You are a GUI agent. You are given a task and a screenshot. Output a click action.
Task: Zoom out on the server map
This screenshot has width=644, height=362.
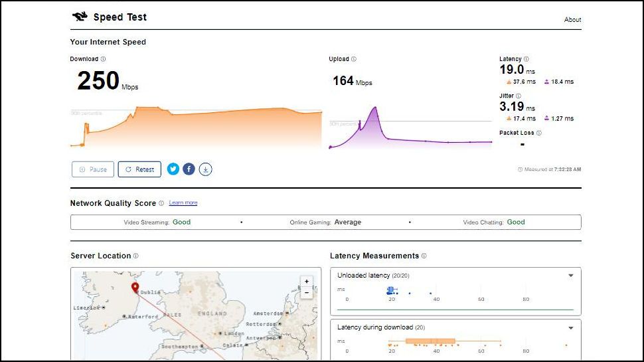307,293
